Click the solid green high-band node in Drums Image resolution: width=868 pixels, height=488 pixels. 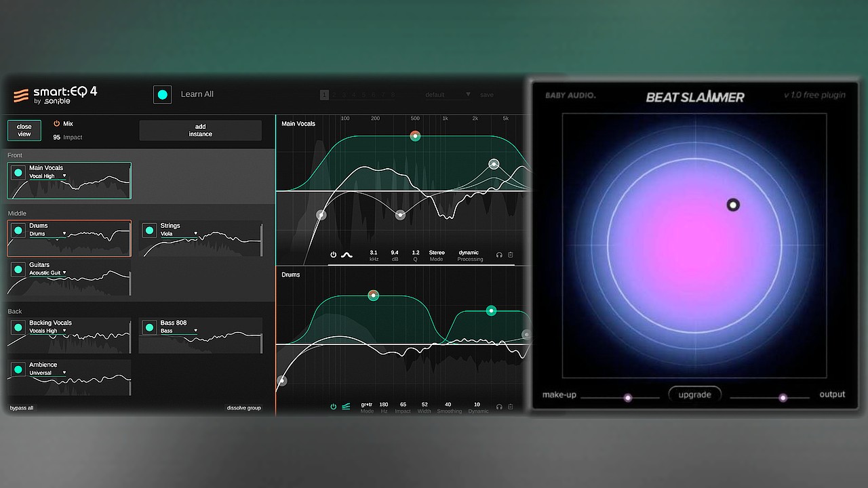tap(491, 310)
